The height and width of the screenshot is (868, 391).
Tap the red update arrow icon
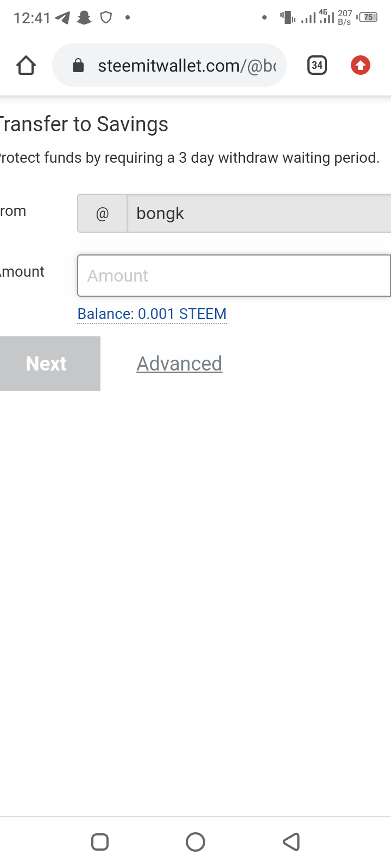click(x=361, y=66)
